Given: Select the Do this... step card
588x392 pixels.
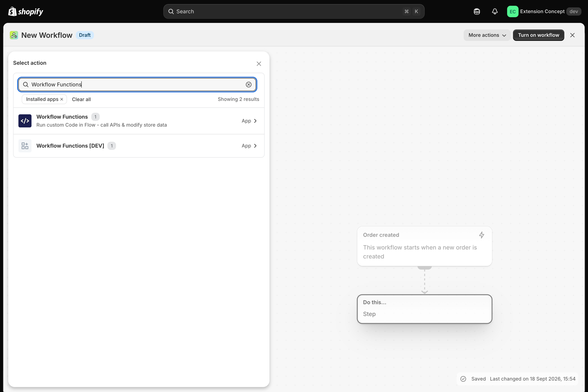Looking at the screenshot, I should [424, 309].
